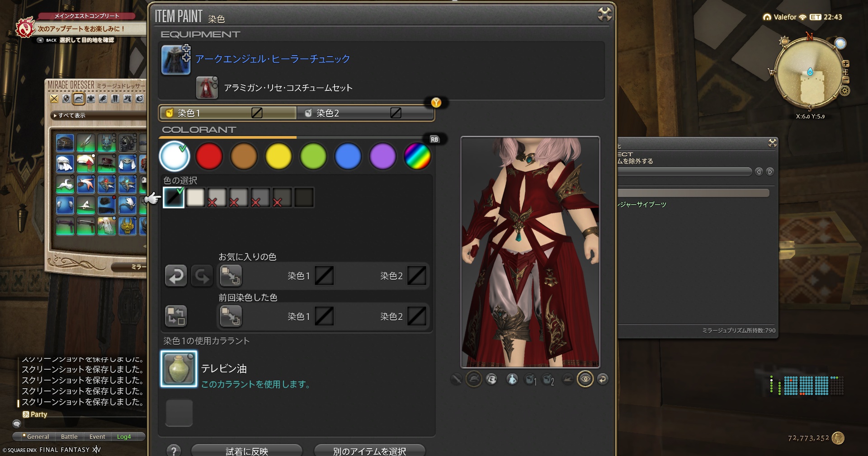Open the Log4 chat tab
The image size is (868, 456).
124,437
